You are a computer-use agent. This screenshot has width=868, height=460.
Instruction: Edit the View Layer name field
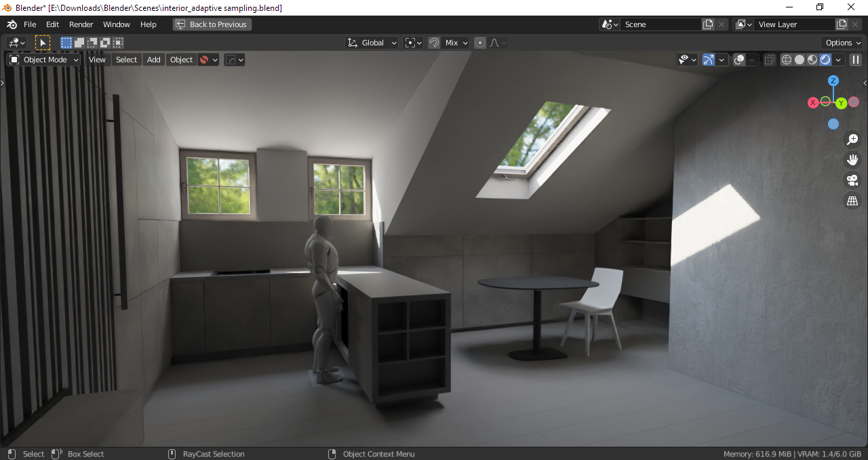pyautogui.click(x=795, y=24)
